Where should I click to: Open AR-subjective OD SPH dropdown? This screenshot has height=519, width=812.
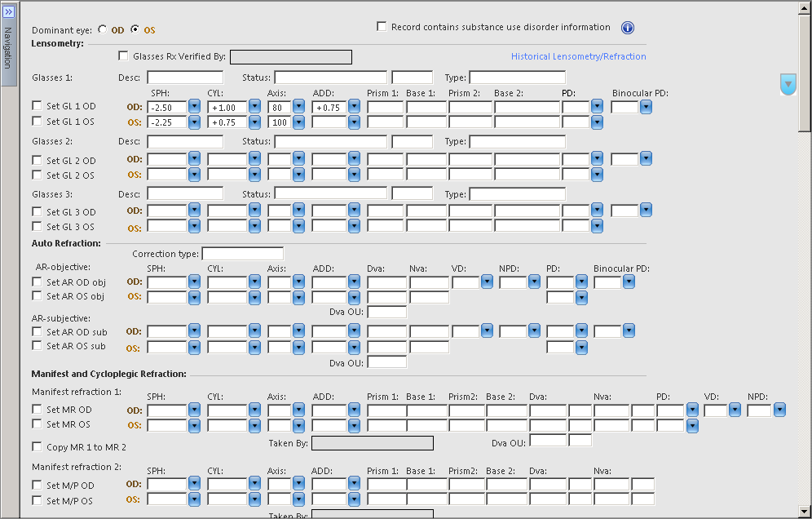194,330
